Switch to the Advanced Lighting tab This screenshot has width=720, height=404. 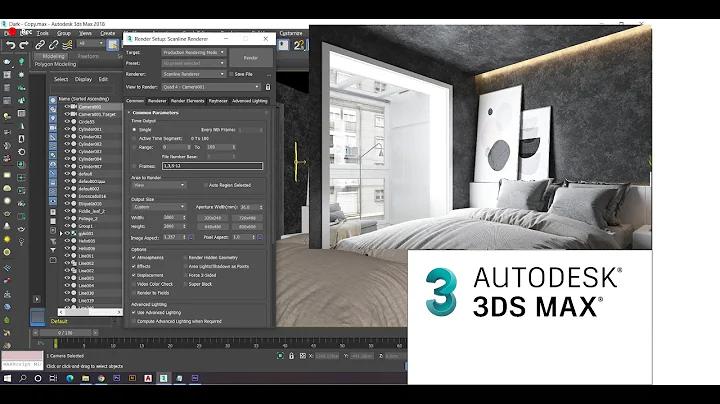250,101
